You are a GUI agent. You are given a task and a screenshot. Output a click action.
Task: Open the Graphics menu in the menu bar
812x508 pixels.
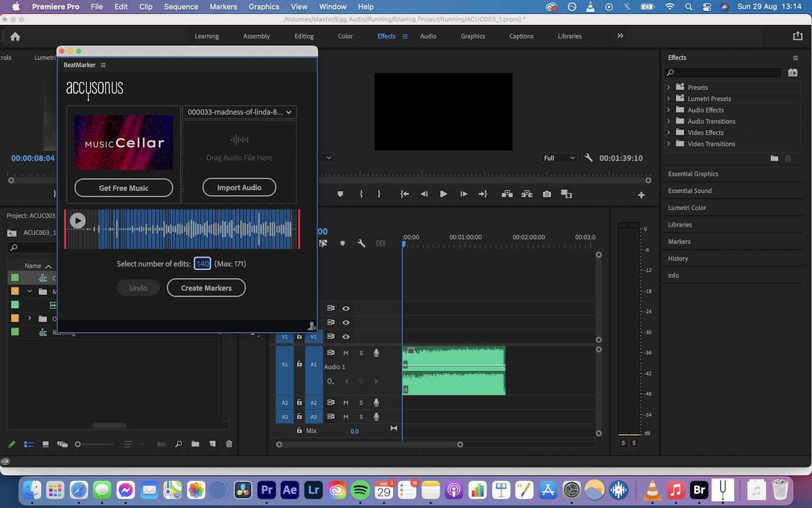tap(264, 7)
